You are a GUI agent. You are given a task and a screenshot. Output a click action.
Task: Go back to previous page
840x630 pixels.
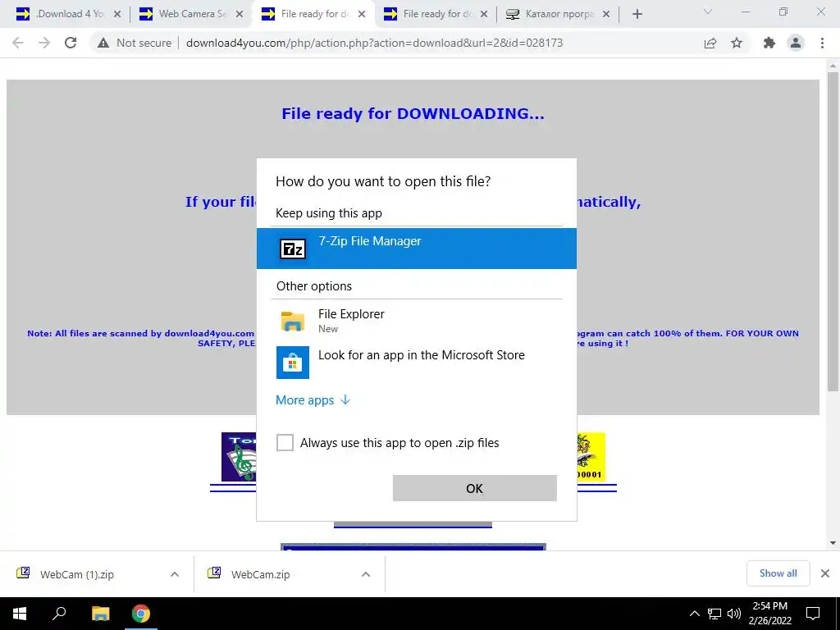pyautogui.click(x=18, y=43)
